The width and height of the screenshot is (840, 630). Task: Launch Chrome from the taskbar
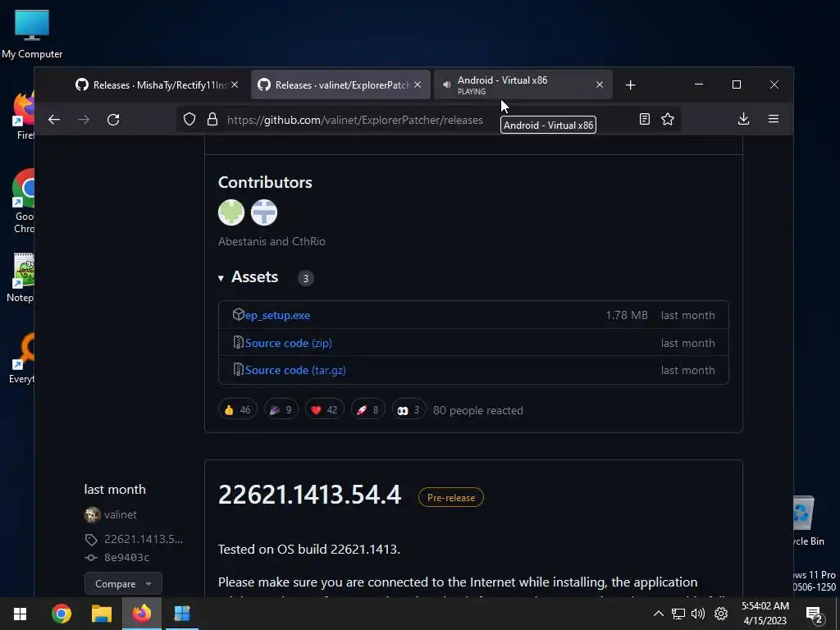point(62,614)
